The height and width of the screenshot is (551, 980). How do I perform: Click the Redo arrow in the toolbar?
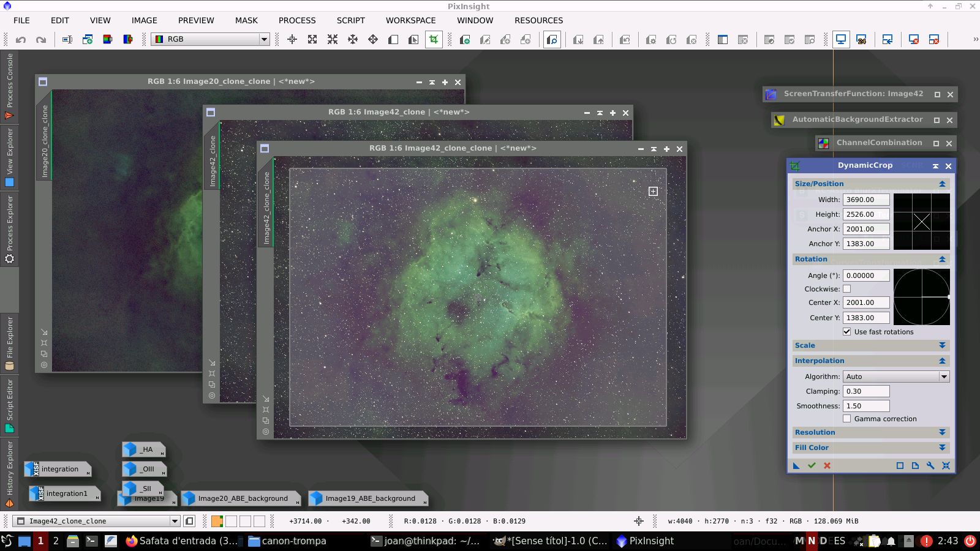pyautogui.click(x=41, y=40)
